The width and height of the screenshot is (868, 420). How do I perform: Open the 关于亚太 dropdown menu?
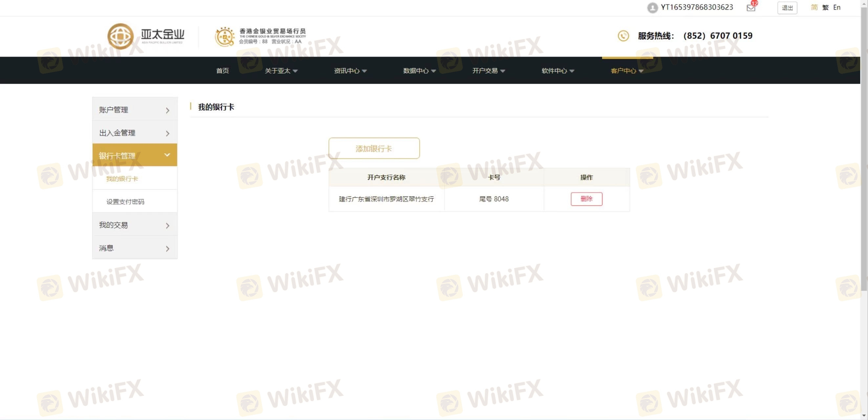point(281,71)
